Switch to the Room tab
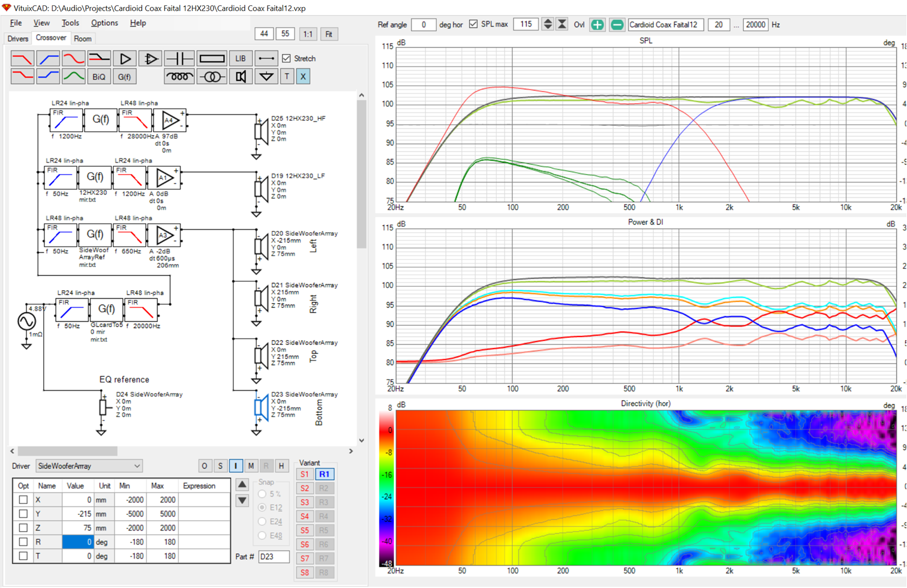Screen dimensions: 907x588 (82, 39)
